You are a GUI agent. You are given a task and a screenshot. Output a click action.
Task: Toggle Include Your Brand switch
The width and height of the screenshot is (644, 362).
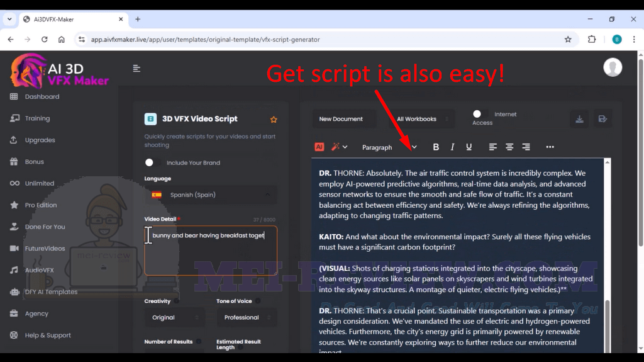[x=152, y=162]
